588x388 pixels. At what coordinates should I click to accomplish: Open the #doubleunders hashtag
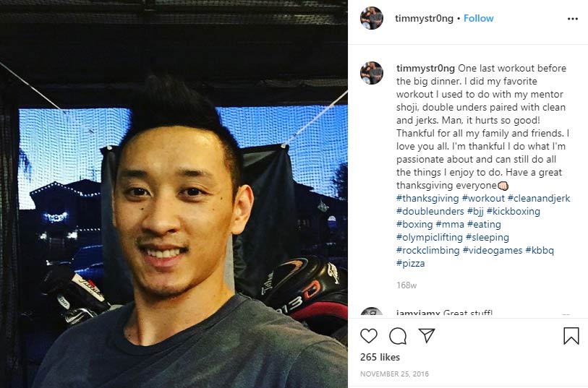(430, 211)
